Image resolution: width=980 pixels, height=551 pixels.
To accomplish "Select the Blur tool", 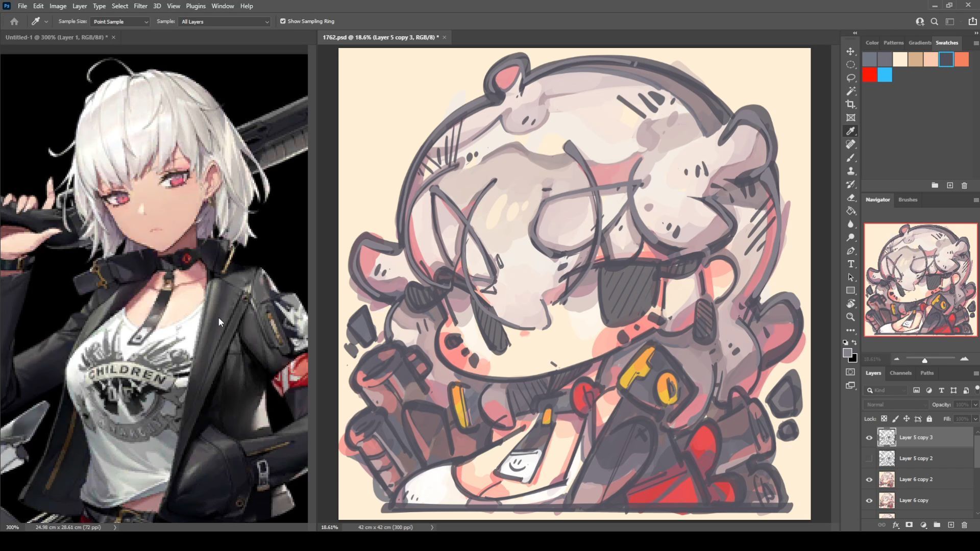I will [x=851, y=224].
